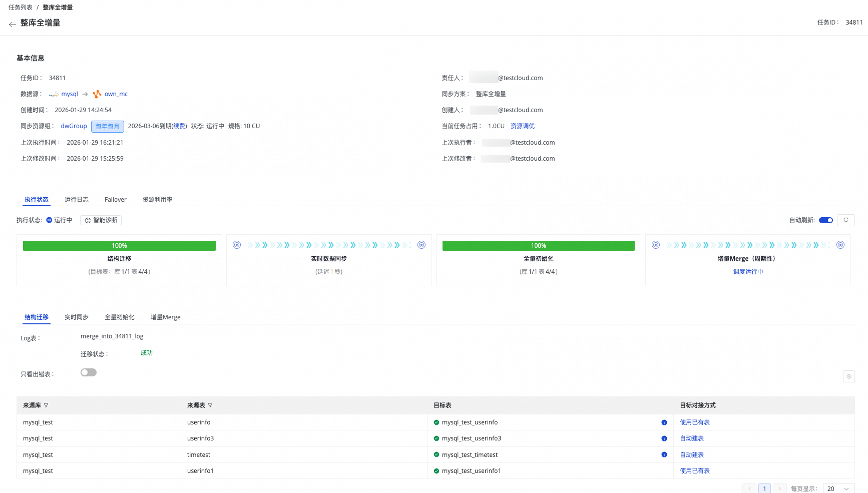Click the 资源调优 link
Viewport: 868px width, 493px height.
pyautogui.click(x=523, y=126)
